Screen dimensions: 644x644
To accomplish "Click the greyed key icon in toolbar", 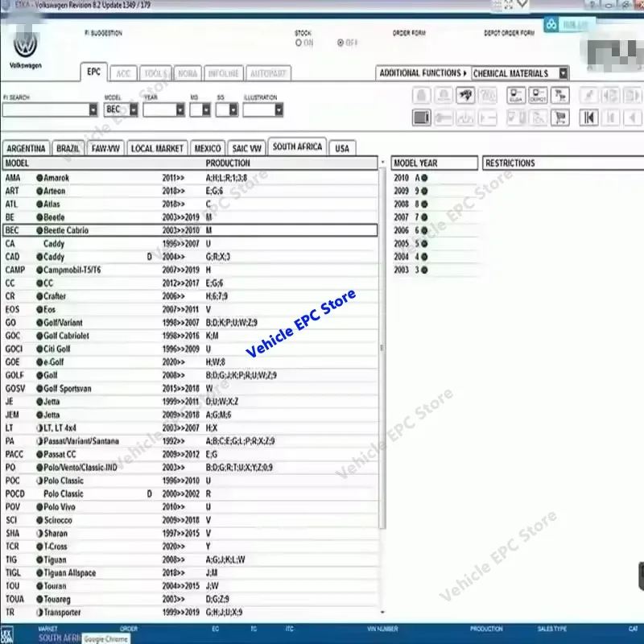I will coord(444,118).
